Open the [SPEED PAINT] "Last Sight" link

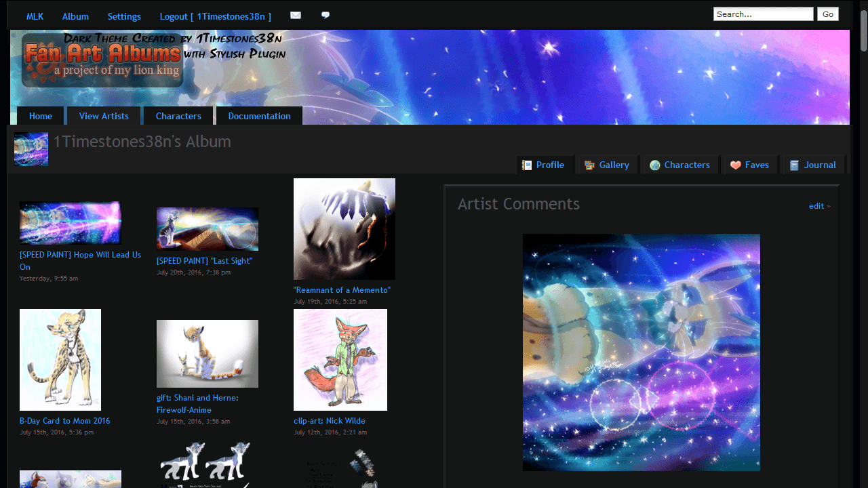[204, 260]
